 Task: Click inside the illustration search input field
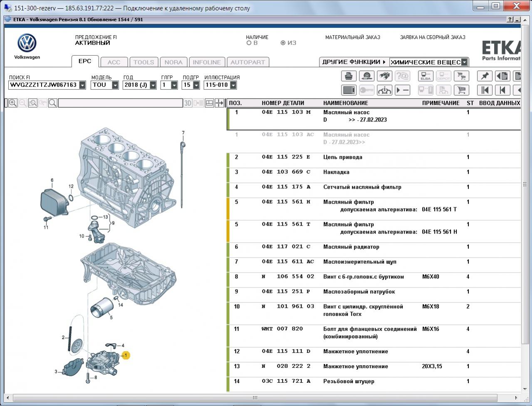121,103
